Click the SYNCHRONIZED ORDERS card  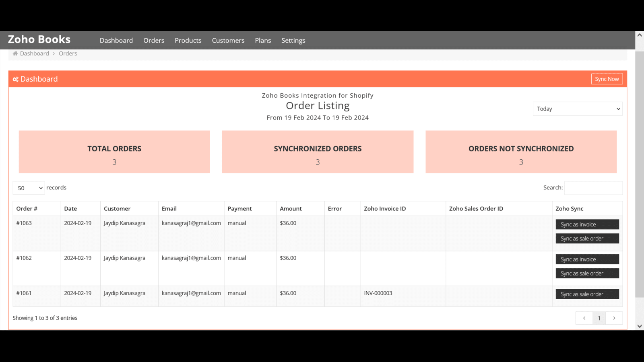(318, 152)
